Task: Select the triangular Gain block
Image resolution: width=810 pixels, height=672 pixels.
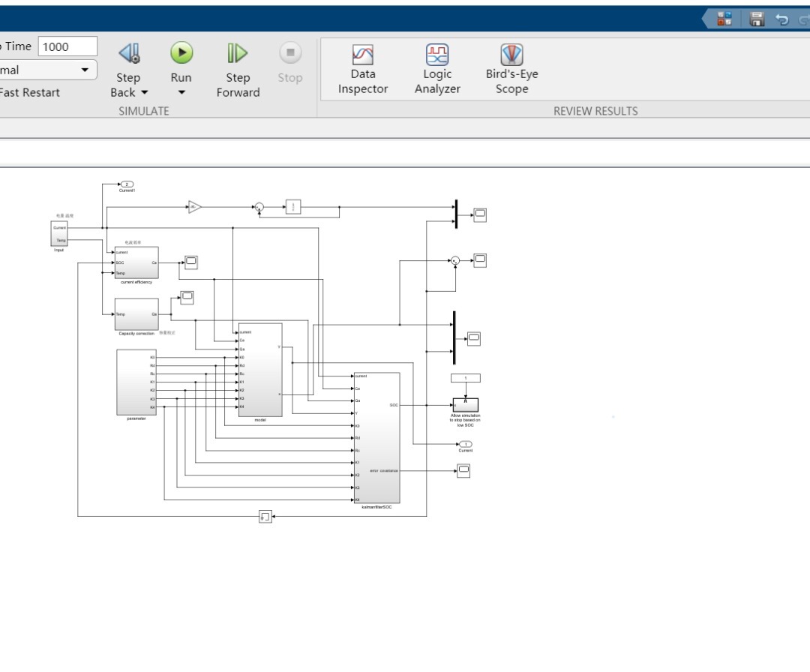Action: (x=194, y=207)
